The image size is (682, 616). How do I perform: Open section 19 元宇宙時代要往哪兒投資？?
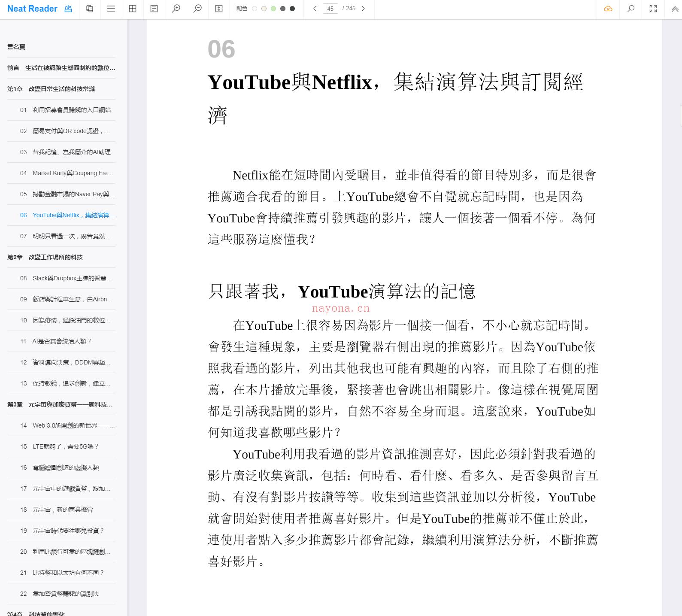[61, 531]
